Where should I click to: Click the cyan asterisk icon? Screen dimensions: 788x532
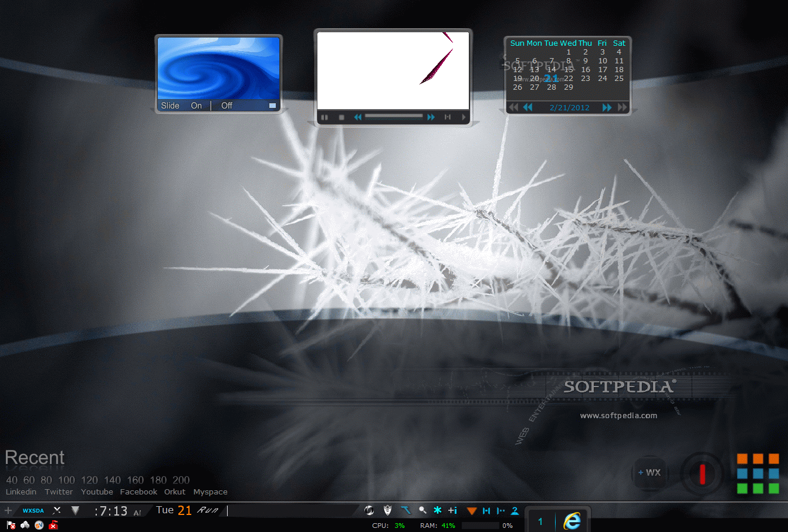click(x=437, y=510)
